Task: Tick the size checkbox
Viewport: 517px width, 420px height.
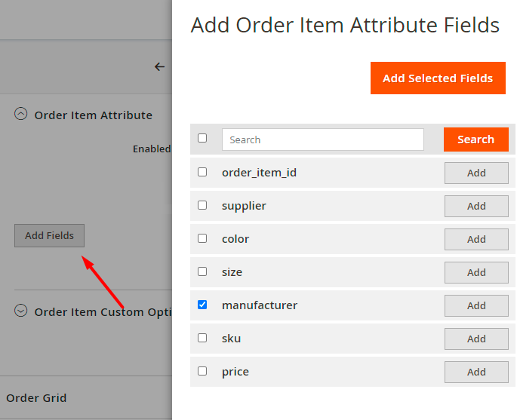Action: click(202, 271)
